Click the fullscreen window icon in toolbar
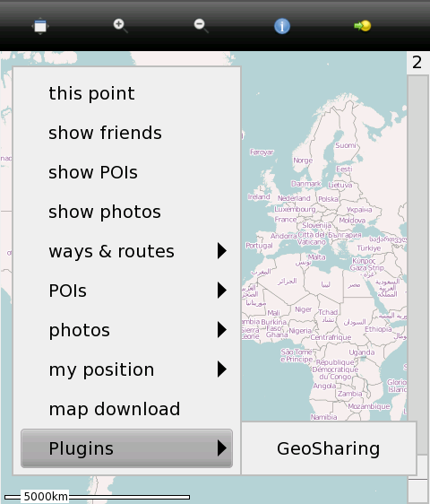Image resolution: width=430 pixels, height=504 pixels. [x=40, y=26]
